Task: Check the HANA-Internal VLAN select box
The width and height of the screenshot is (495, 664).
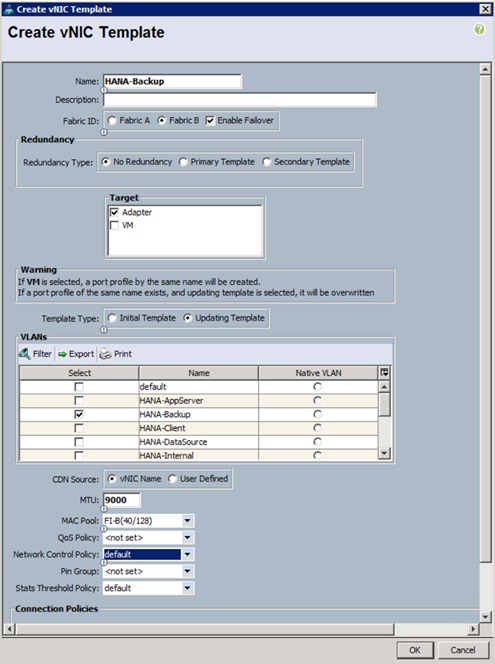Action: click(x=79, y=456)
